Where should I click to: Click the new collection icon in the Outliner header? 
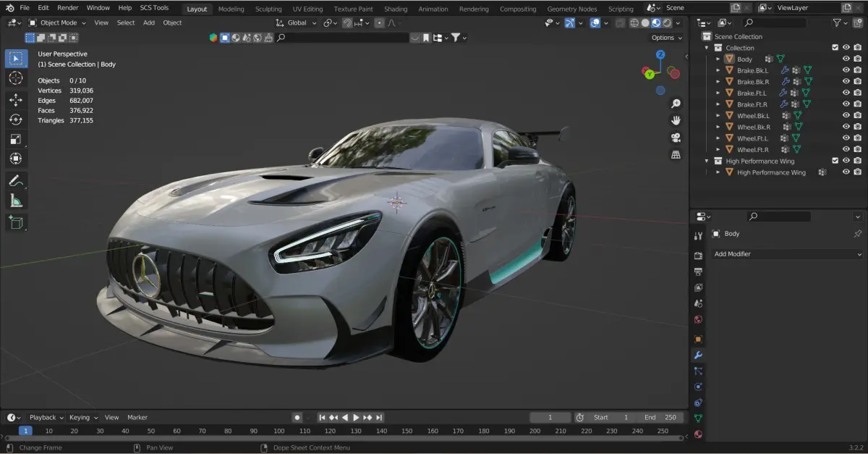point(857,23)
